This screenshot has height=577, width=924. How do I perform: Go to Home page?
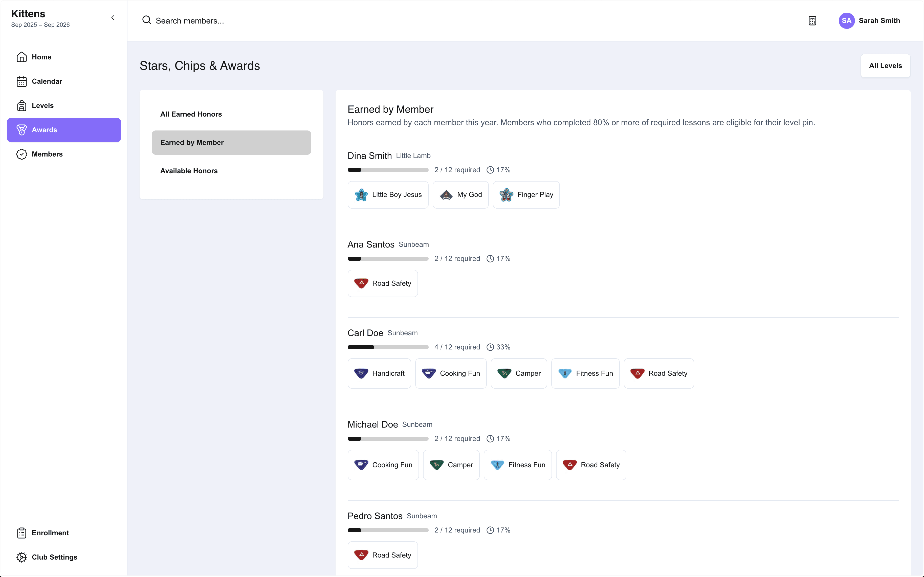pyautogui.click(x=64, y=57)
